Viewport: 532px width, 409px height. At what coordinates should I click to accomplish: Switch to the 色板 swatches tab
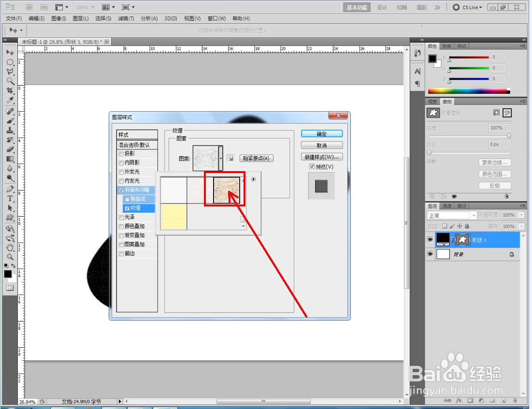point(447,46)
